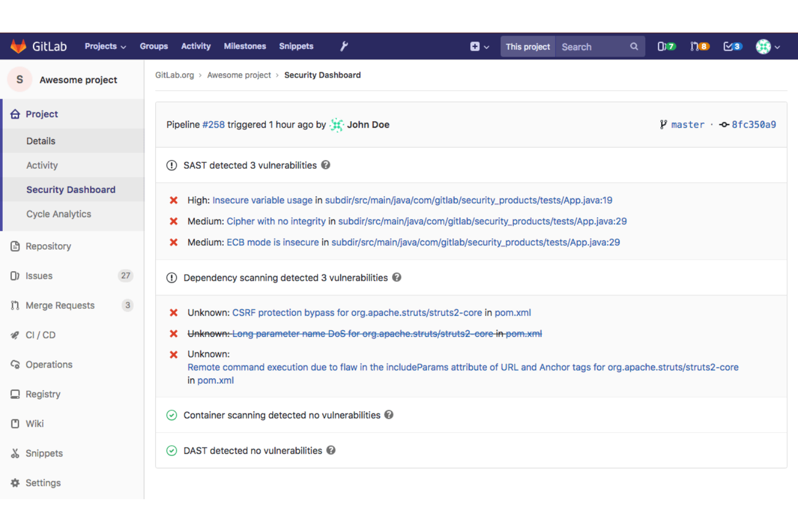The width and height of the screenshot is (798, 532).
Task: Click Awesome project title in sidebar
Action: pyautogui.click(x=78, y=80)
